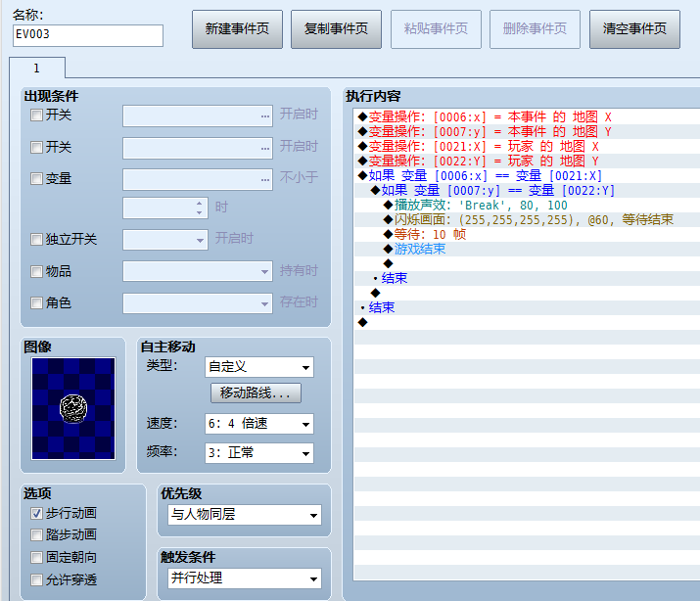700x601 pixels.
Task: Select the last empty command line
Action: point(527,322)
